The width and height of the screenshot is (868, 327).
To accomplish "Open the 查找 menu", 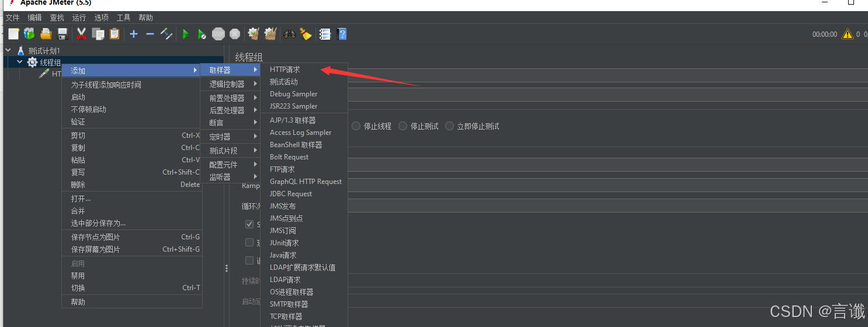I will [x=57, y=18].
